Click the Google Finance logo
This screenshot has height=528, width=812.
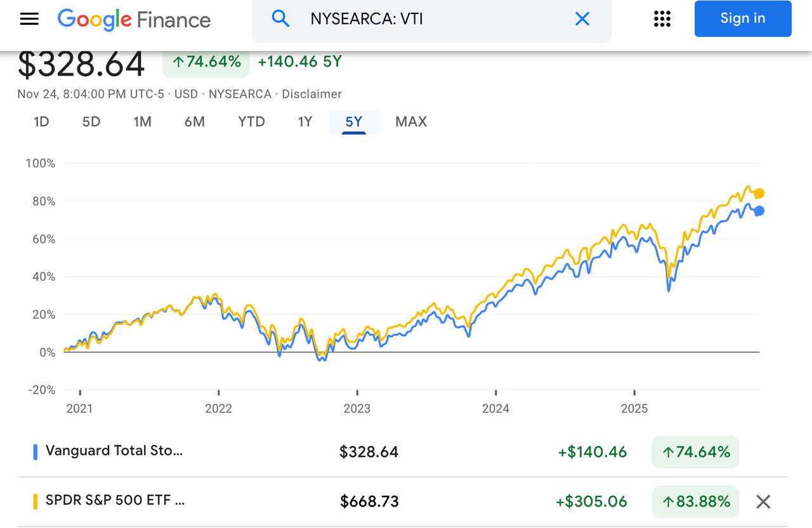click(x=134, y=19)
